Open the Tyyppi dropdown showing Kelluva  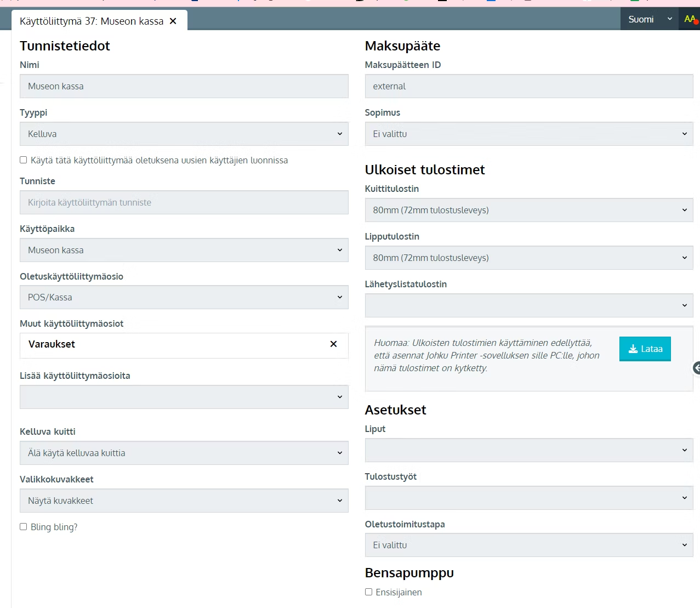pyautogui.click(x=184, y=134)
